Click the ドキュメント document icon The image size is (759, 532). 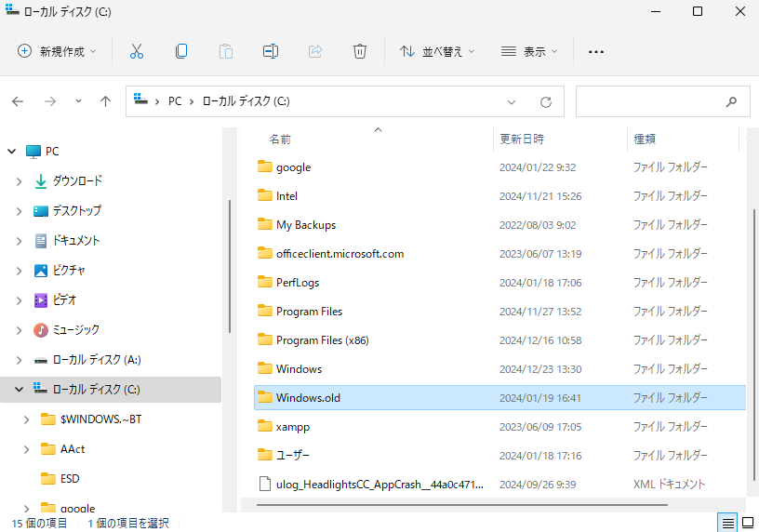click(41, 241)
